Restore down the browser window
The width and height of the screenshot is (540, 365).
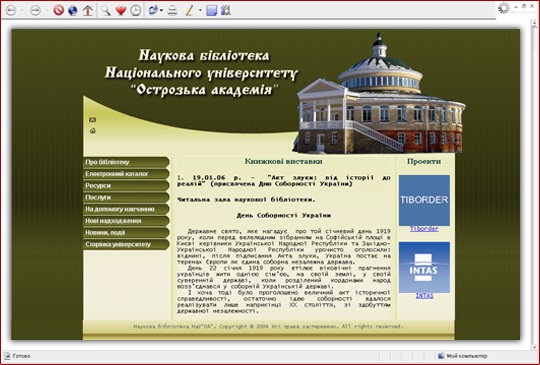pyautogui.click(x=524, y=6)
